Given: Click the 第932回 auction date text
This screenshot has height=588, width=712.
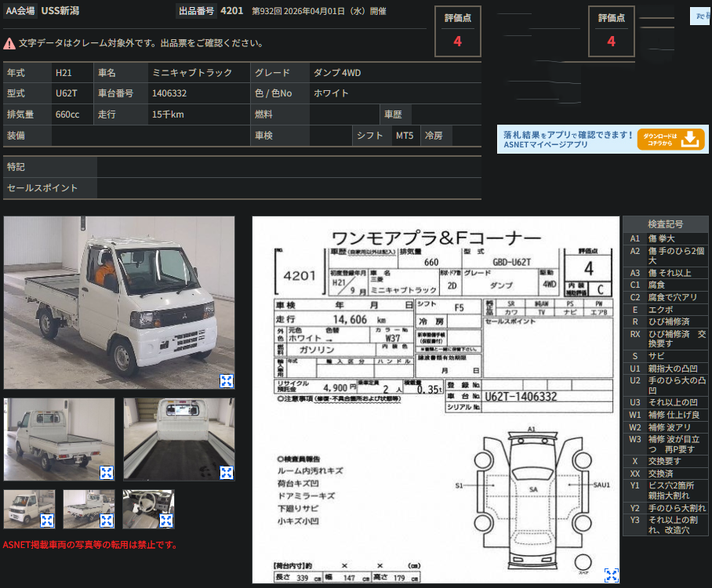Looking at the screenshot, I should coord(319,11).
